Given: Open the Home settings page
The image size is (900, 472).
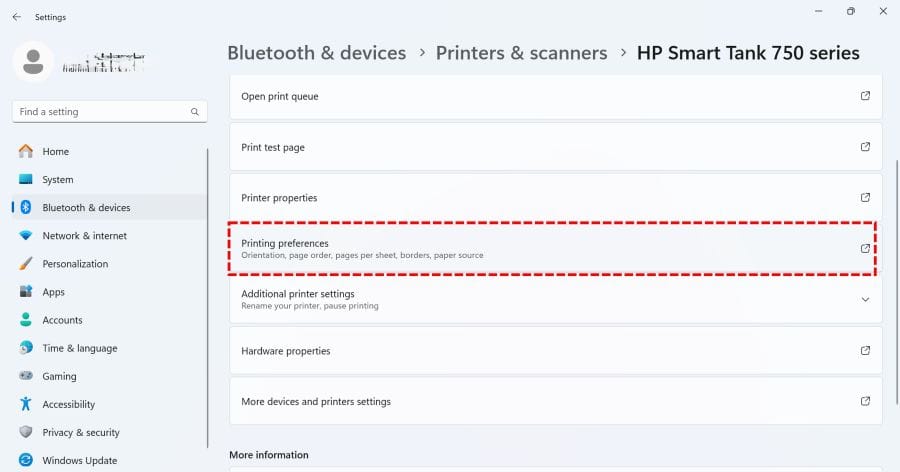Looking at the screenshot, I should [55, 152].
